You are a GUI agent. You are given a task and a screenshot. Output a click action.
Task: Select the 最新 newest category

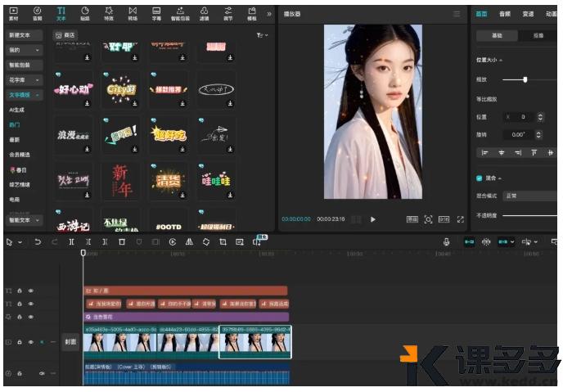coord(15,140)
